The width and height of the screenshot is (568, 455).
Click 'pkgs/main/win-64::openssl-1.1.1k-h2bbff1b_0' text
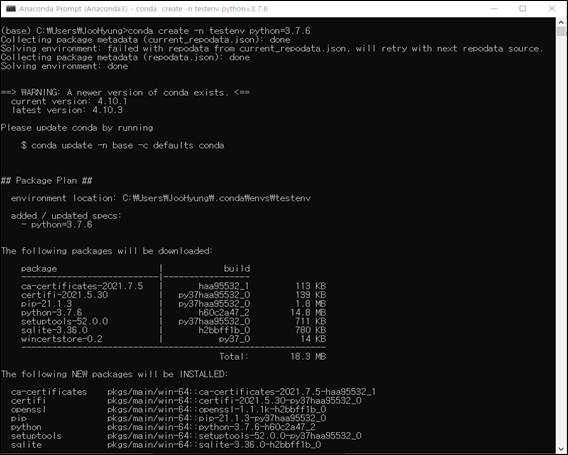(x=217, y=409)
